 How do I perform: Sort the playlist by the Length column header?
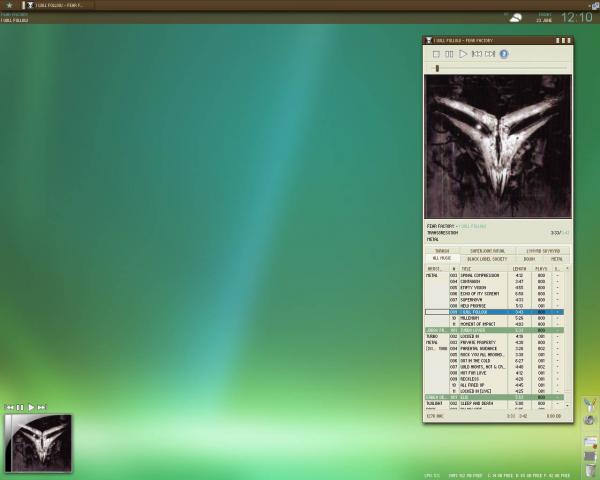pyautogui.click(x=520, y=269)
